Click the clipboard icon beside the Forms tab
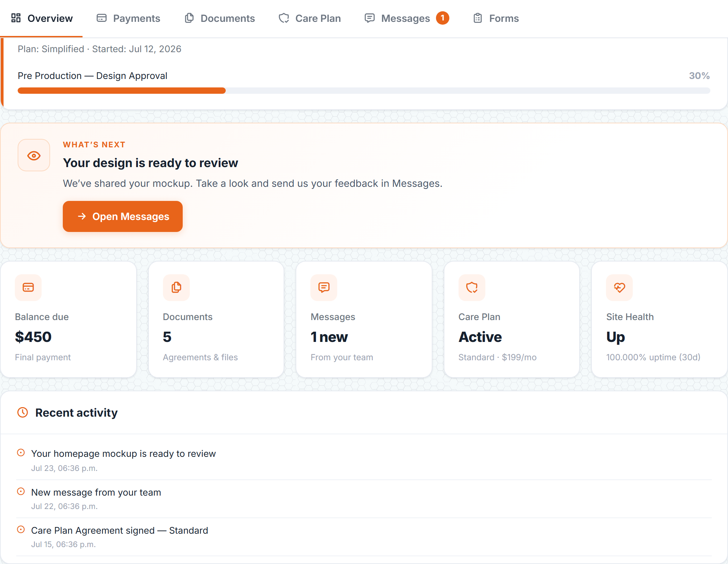This screenshot has width=728, height=564. point(478,18)
